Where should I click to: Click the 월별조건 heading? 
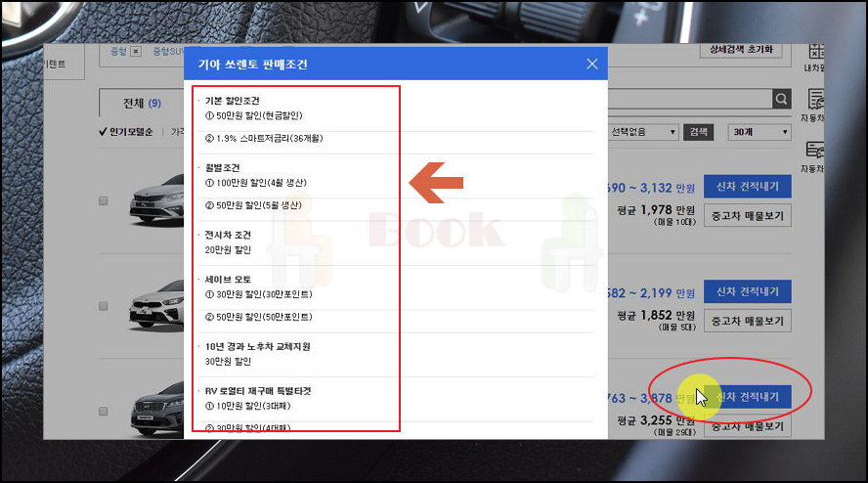[x=222, y=167]
